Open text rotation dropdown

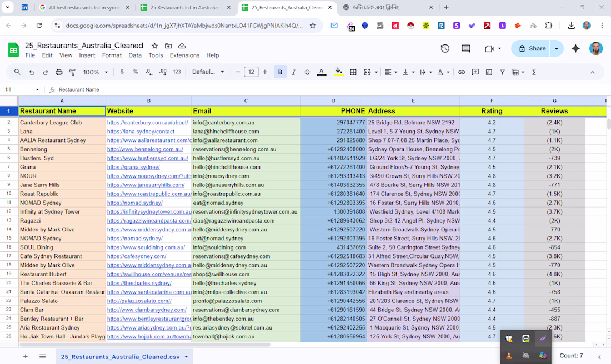click(x=443, y=72)
